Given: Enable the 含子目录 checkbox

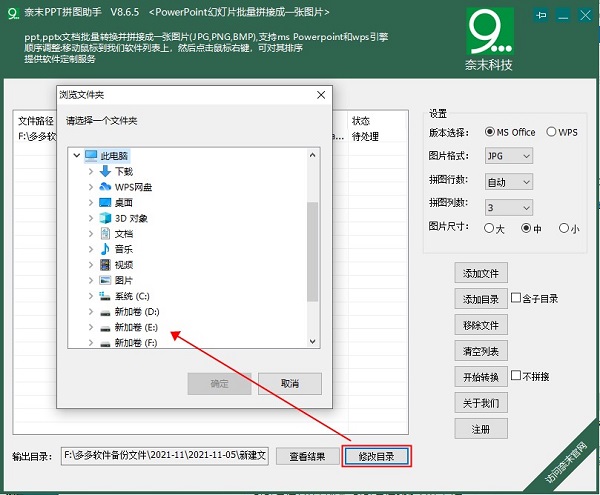Looking at the screenshot, I should (516, 298).
